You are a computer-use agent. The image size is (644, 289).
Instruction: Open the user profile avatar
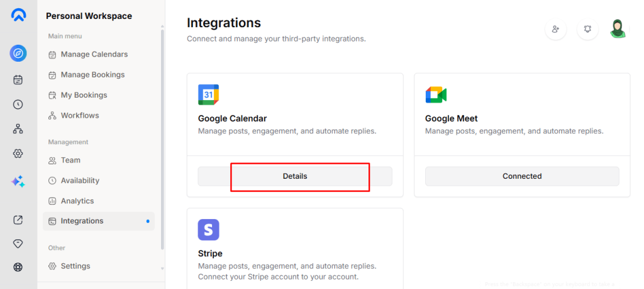click(x=618, y=29)
